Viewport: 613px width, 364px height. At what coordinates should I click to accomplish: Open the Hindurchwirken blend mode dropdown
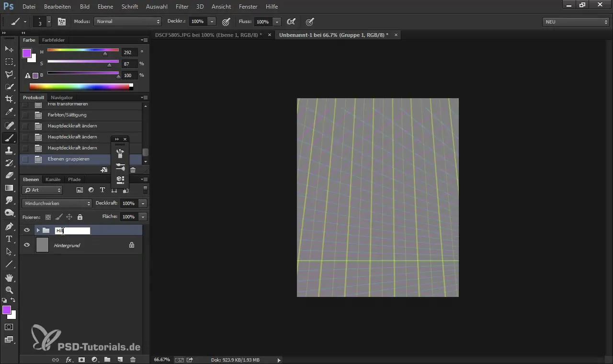point(57,204)
